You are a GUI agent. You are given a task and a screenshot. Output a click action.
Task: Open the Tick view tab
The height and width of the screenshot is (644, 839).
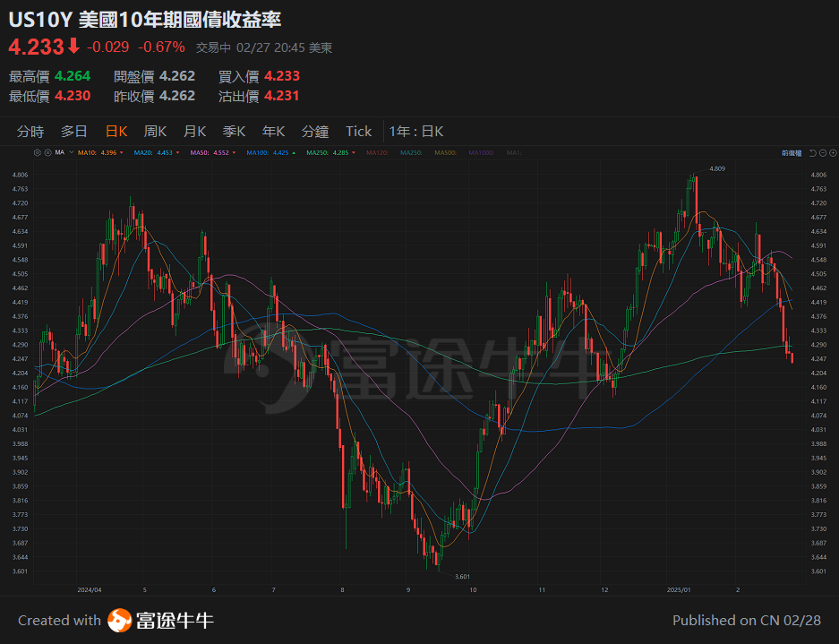(358, 131)
